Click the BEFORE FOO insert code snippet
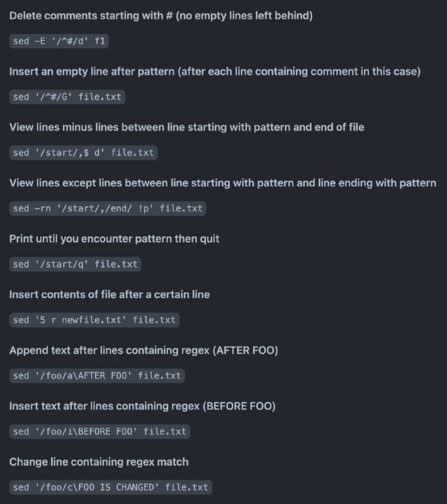Viewport: 447px width, 504px height. 100,432
